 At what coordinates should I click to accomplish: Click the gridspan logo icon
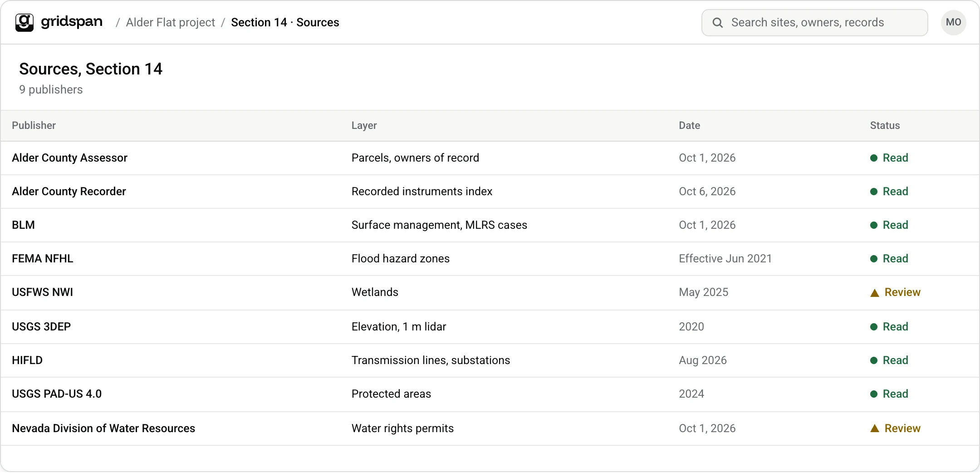[24, 22]
